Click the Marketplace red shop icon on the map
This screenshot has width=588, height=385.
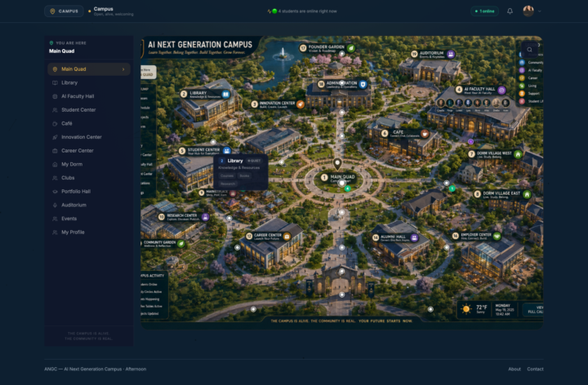(x=233, y=193)
